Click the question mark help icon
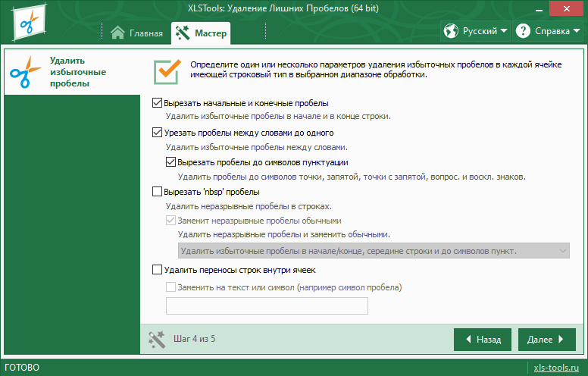588x376 pixels. coord(523,31)
